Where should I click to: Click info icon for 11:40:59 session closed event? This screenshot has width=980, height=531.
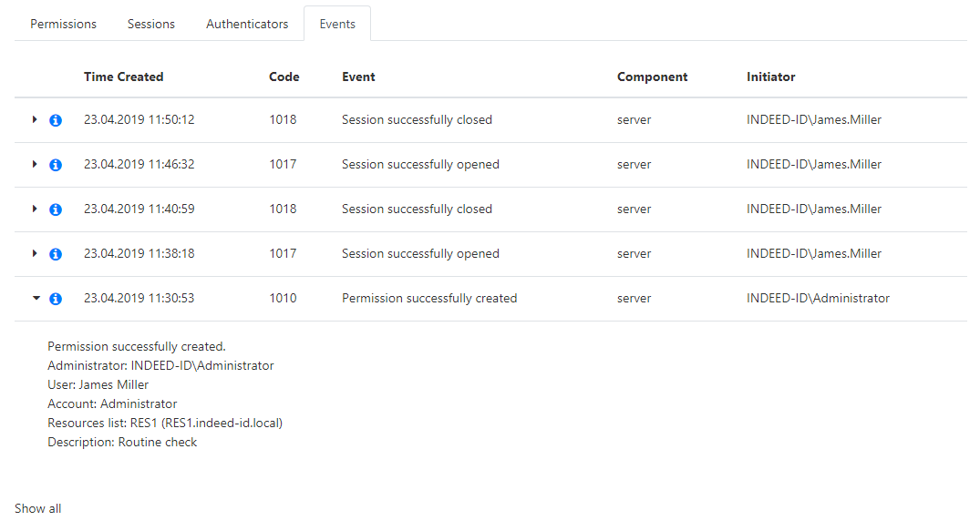click(56, 209)
